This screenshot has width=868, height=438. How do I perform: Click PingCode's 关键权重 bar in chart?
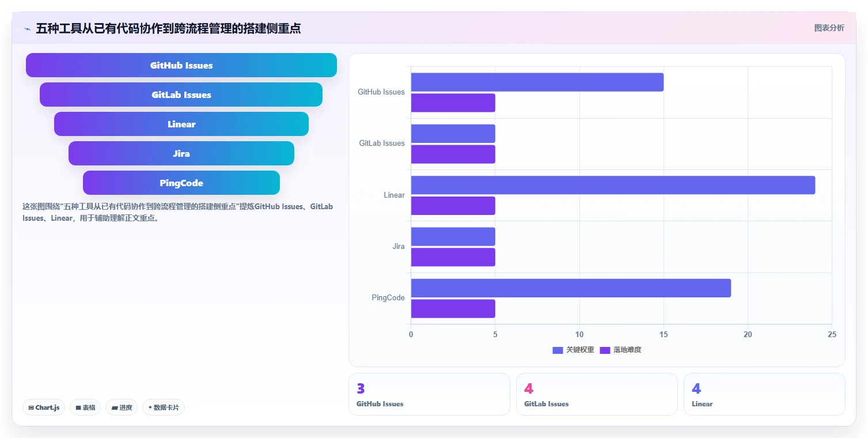[x=571, y=288]
